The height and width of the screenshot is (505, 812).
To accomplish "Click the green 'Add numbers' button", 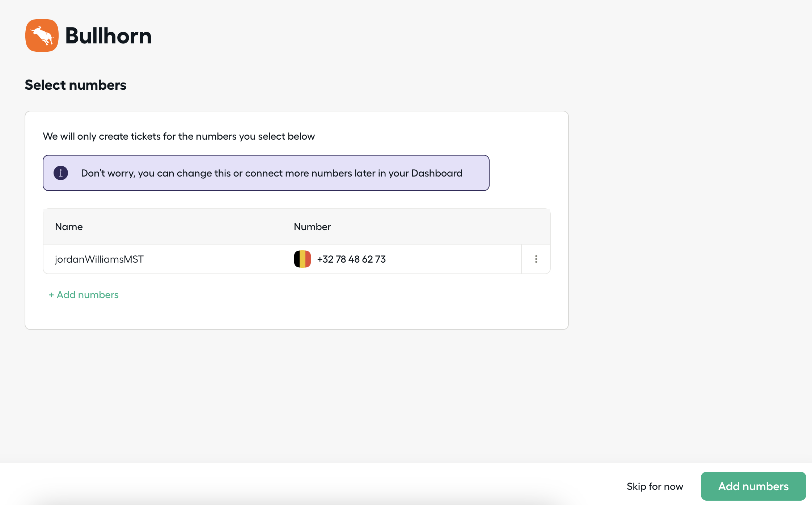I will pyautogui.click(x=753, y=486).
